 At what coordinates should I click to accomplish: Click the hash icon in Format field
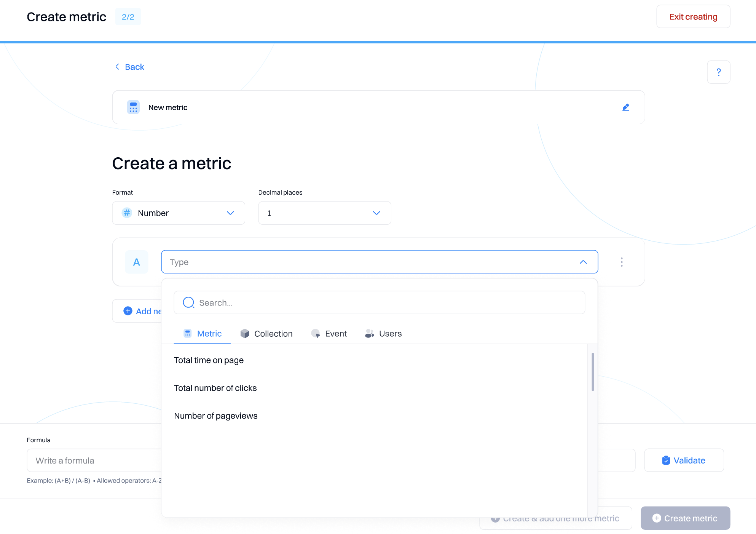point(127,213)
